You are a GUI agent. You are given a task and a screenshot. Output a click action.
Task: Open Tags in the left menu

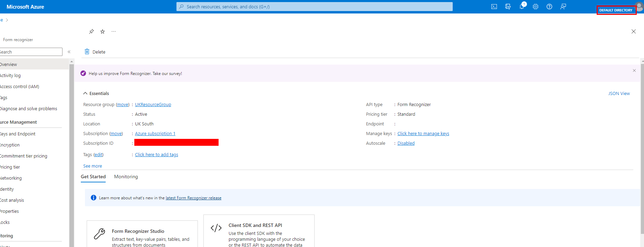(35, 97)
